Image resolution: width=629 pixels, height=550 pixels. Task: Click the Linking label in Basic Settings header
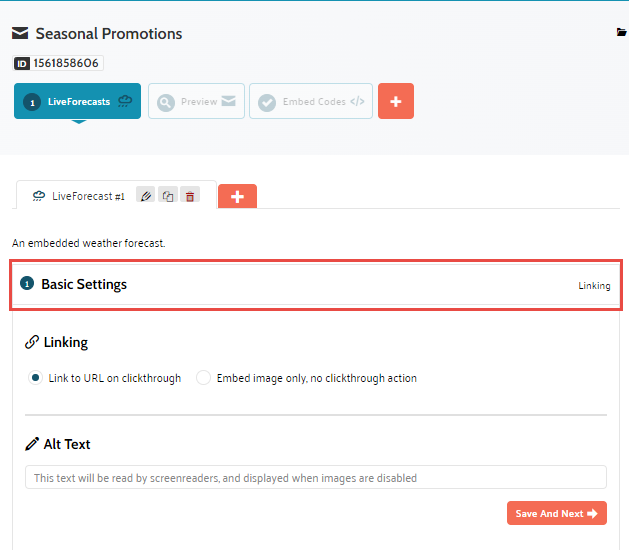pyautogui.click(x=594, y=286)
